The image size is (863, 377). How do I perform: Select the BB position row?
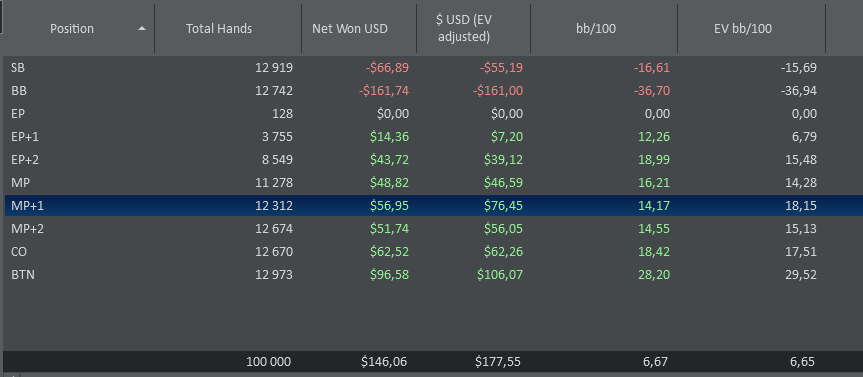(x=433, y=91)
